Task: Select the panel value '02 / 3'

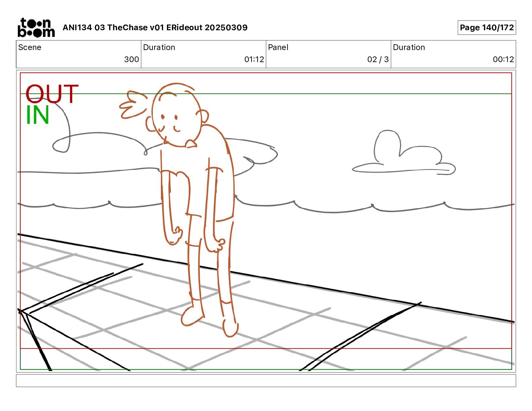Action: (x=378, y=59)
